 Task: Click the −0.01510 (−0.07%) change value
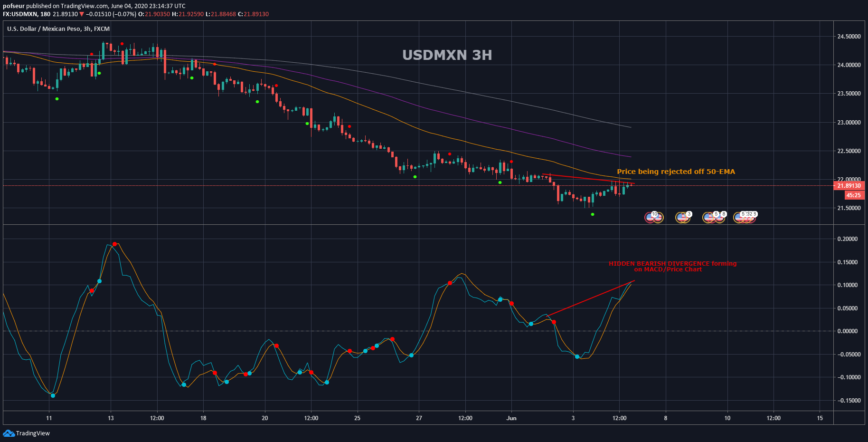point(111,14)
